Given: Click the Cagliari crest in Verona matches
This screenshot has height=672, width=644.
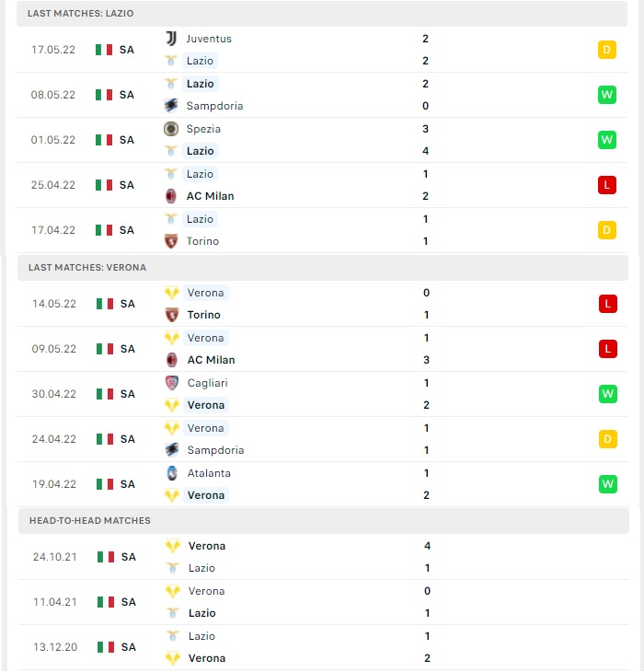Looking at the screenshot, I should tap(172, 383).
